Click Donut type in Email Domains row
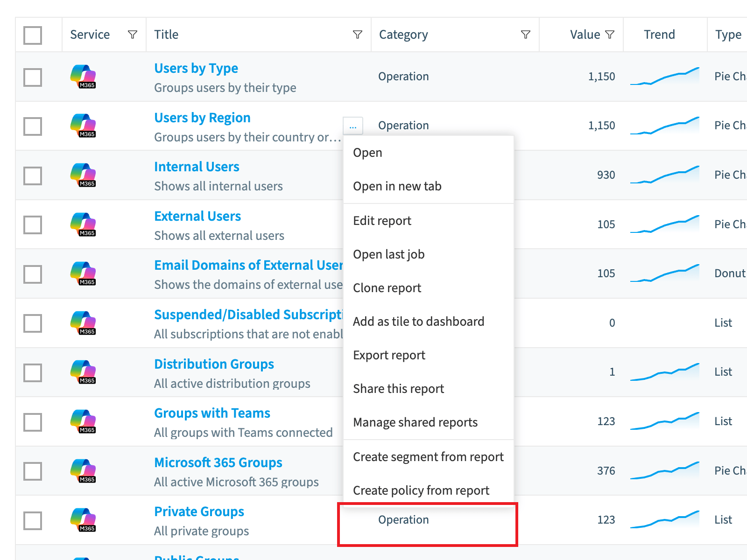The height and width of the screenshot is (560, 747). 730,273
